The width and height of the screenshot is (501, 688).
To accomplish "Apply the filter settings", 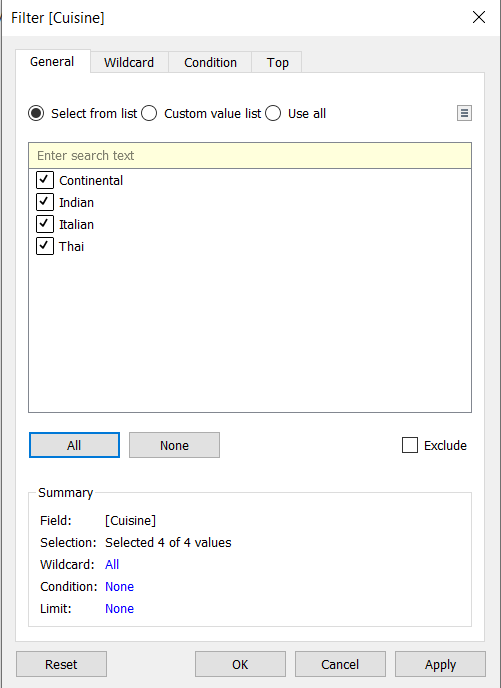I will coord(440,664).
